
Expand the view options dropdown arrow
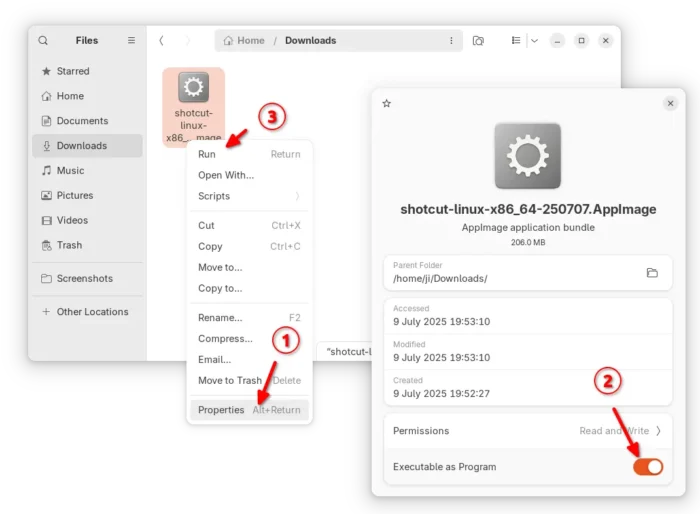click(x=534, y=41)
